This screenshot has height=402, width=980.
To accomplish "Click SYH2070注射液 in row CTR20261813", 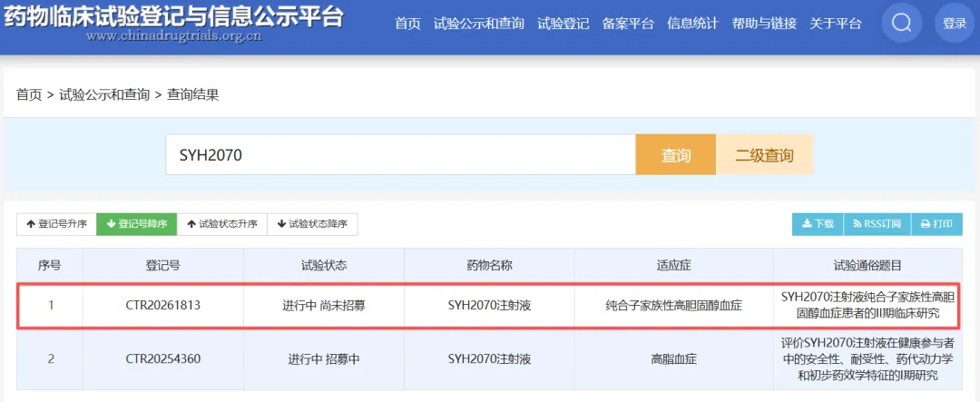I will coord(489,306).
